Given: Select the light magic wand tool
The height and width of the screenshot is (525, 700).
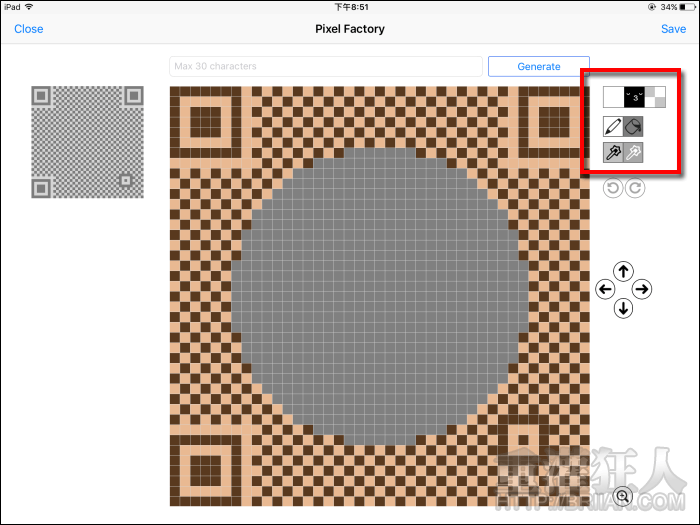Looking at the screenshot, I should (634, 152).
